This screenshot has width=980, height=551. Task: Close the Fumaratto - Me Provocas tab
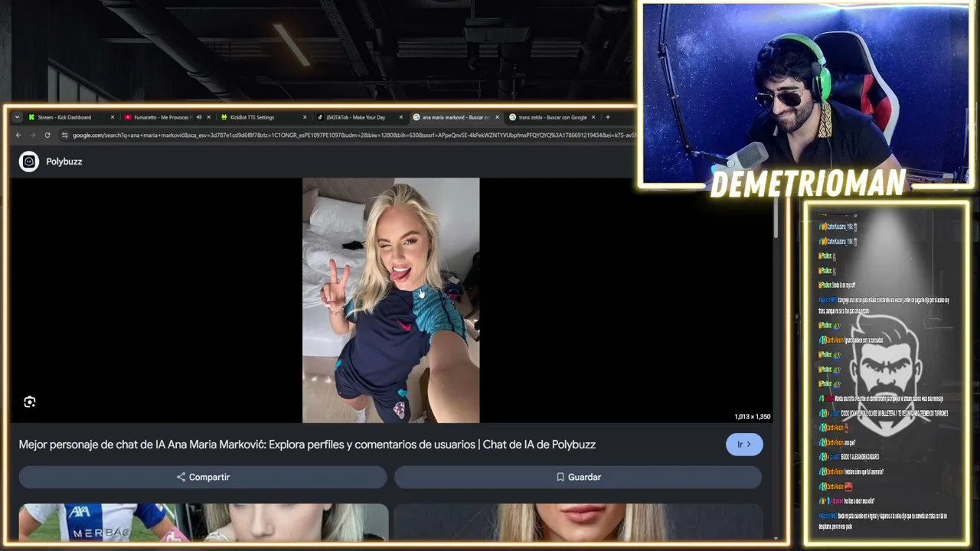point(208,117)
